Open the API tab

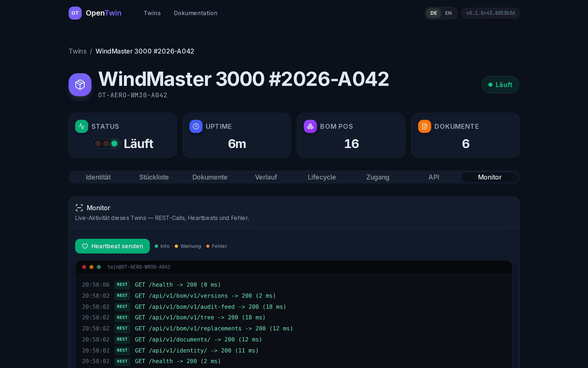[x=434, y=177]
